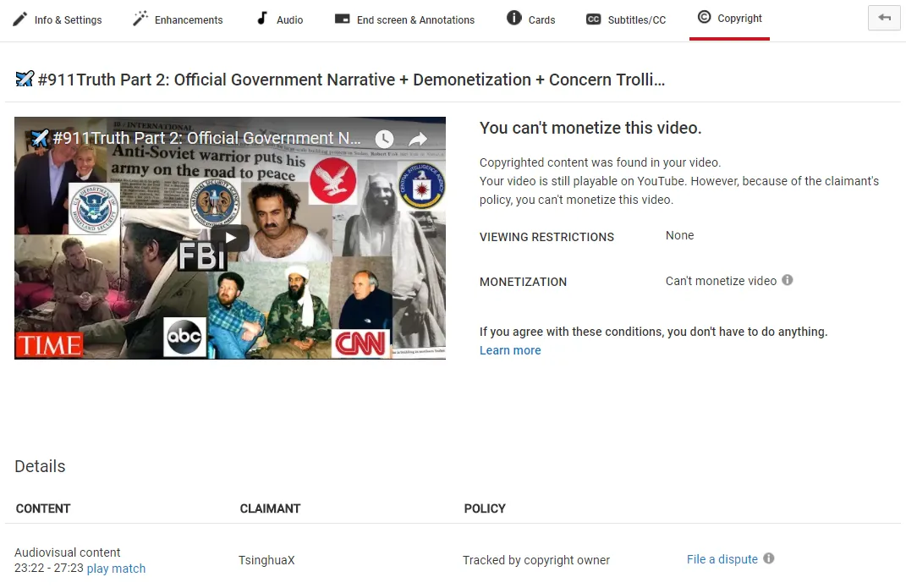The height and width of the screenshot is (588, 906).
Task: Click the pencil icon for Info & Settings
Action: click(19, 19)
